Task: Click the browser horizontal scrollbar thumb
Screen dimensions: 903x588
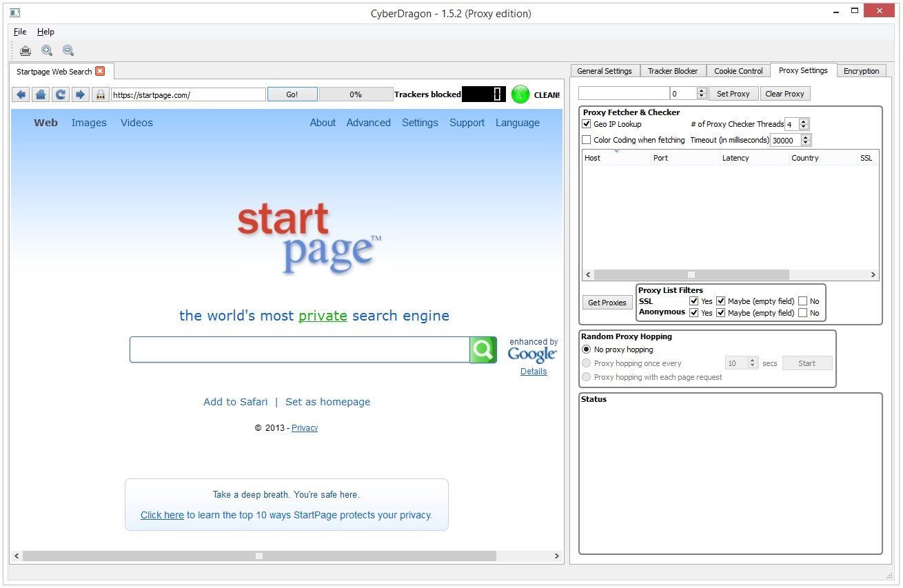Action: coord(259,556)
